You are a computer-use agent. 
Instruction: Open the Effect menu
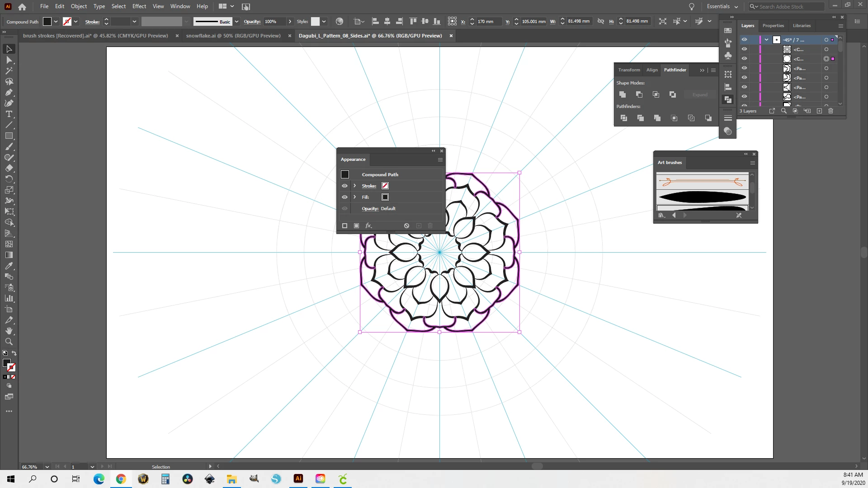pos(139,6)
